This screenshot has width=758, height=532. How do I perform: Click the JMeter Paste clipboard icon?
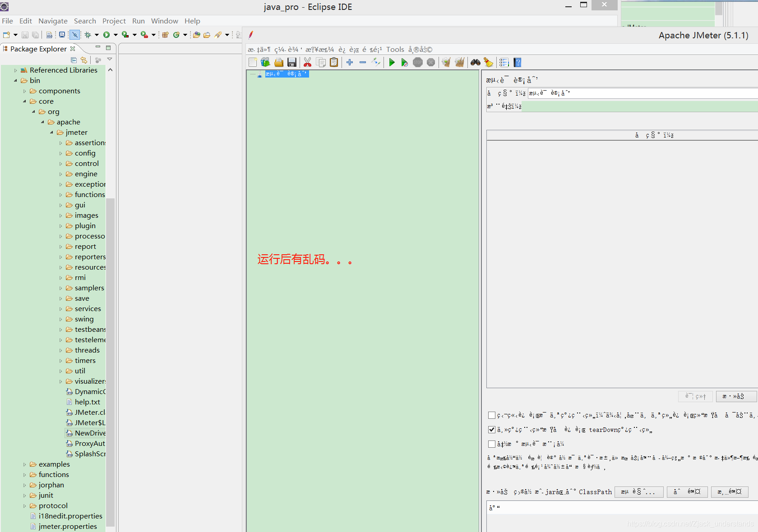[x=334, y=62]
